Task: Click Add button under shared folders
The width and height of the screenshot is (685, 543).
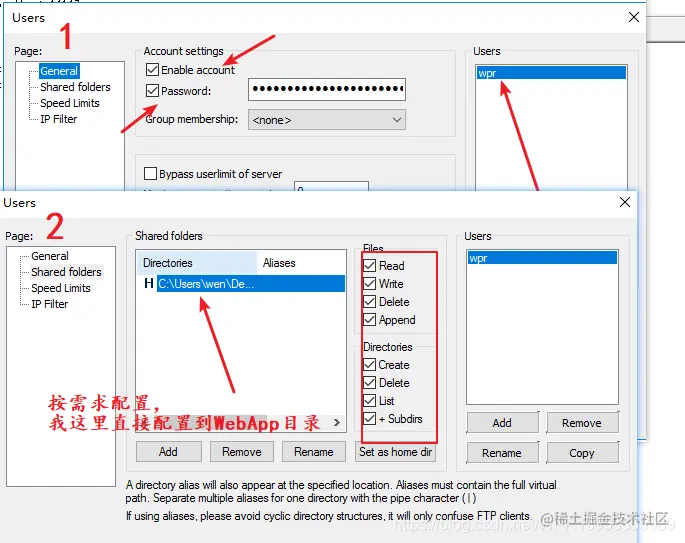Action: click(169, 452)
